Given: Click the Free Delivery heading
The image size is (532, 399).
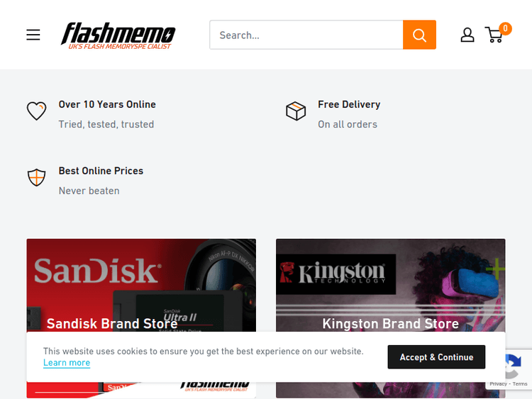Looking at the screenshot, I should click(x=349, y=104).
